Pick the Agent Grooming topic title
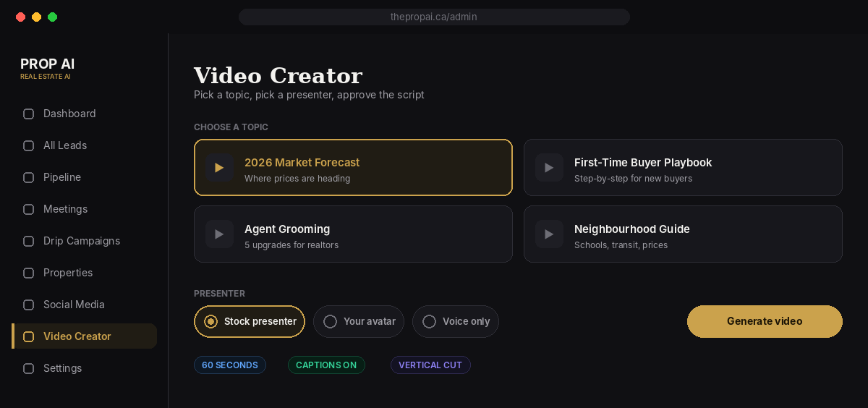Image resolution: width=868 pixels, height=408 pixels. click(x=287, y=229)
